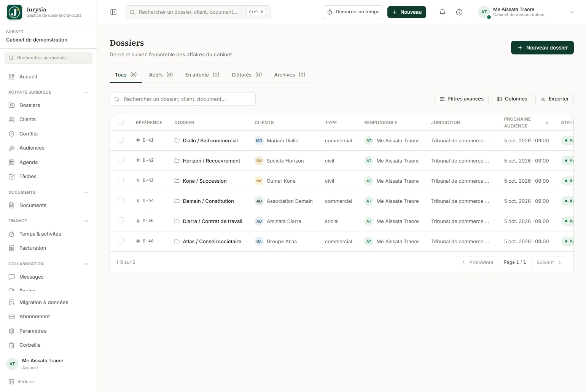Image resolution: width=586 pixels, height=392 pixels.
Task: Collapse the Collaboration sidebar section
Action: (x=86, y=264)
